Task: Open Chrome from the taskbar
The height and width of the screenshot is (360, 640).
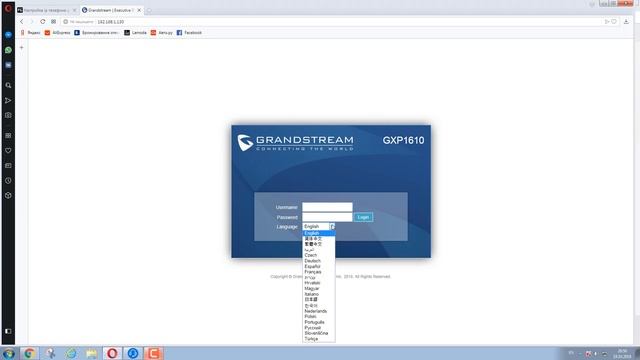Action: 29,353
